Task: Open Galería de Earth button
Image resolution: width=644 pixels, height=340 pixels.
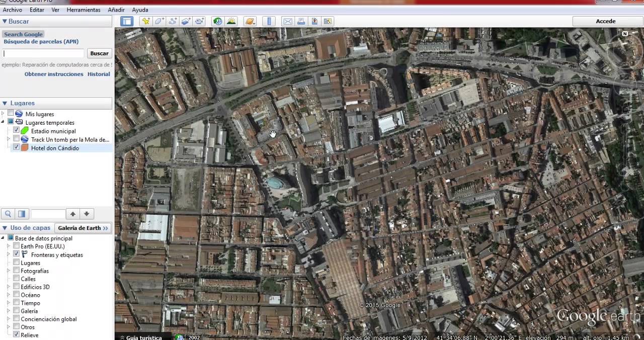Action: 83,228
